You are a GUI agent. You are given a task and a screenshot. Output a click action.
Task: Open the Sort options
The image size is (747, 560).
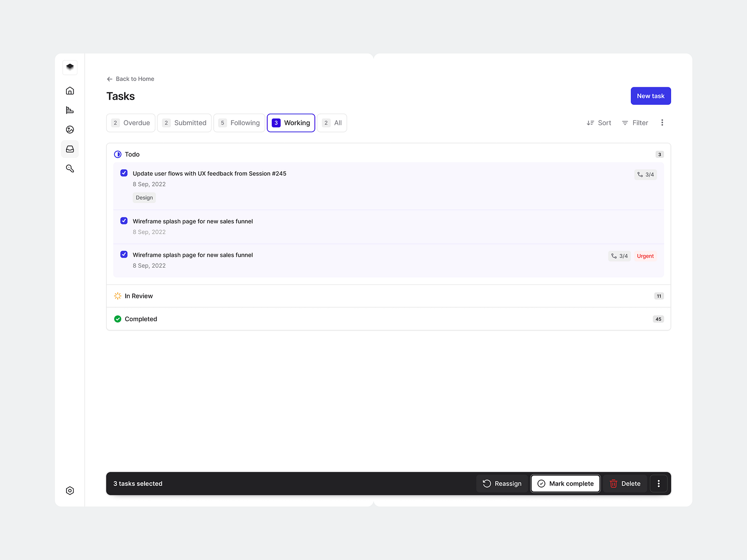point(598,123)
